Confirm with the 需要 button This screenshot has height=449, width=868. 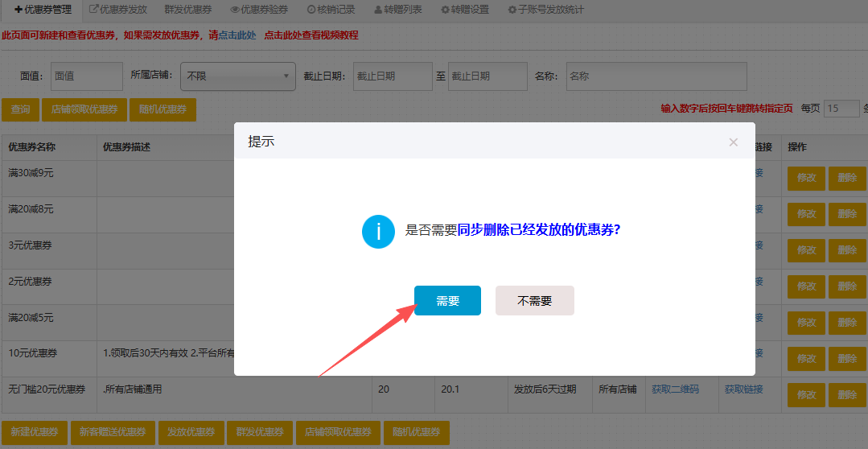coord(447,301)
